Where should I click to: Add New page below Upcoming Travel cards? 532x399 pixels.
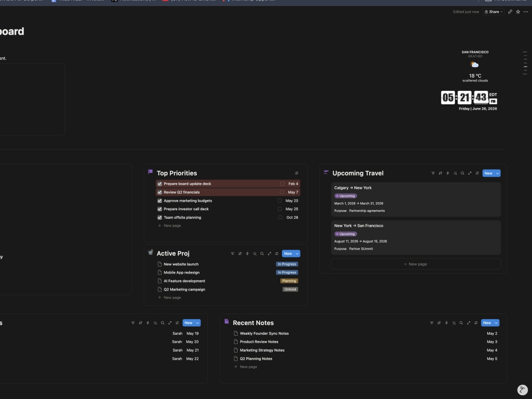pyautogui.click(x=415, y=264)
